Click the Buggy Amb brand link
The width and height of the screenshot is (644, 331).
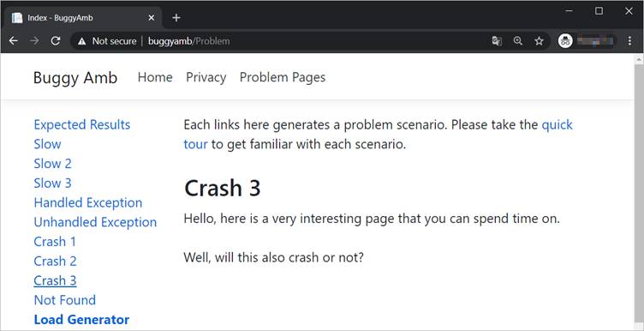click(75, 77)
